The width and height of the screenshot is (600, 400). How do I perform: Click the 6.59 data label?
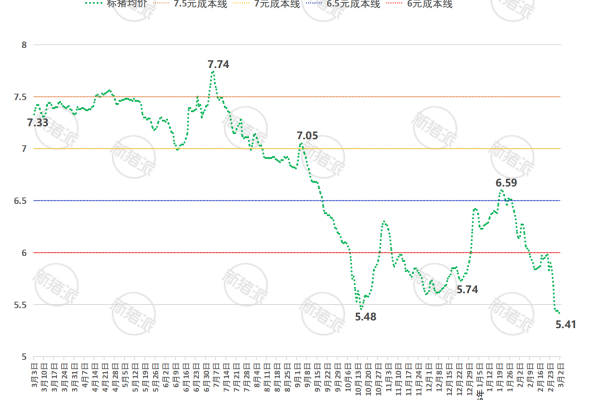pyautogui.click(x=507, y=183)
